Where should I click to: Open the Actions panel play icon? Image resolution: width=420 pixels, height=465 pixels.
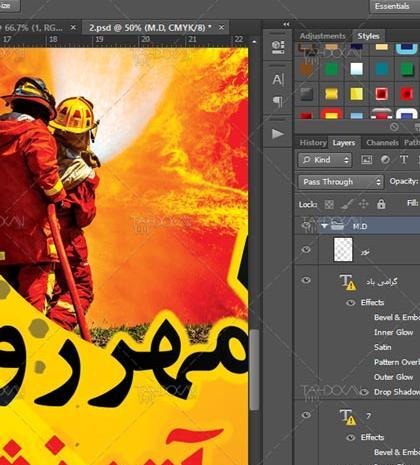[x=278, y=134]
